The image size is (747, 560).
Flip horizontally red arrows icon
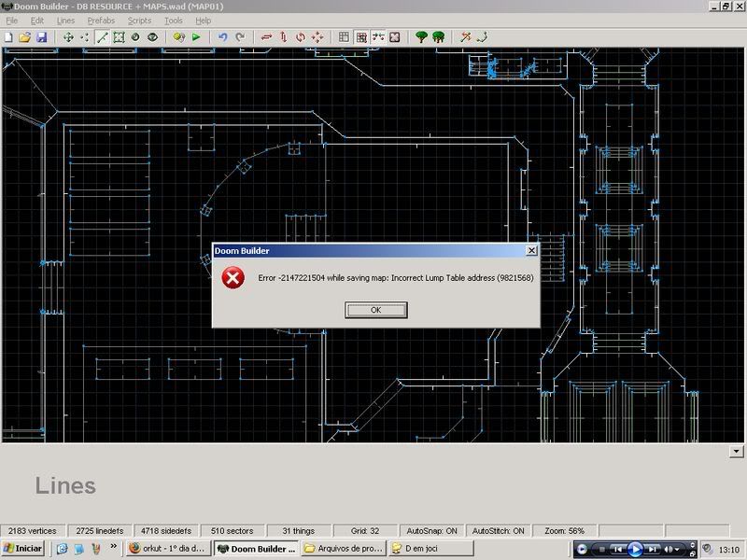click(x=266, y=37)
